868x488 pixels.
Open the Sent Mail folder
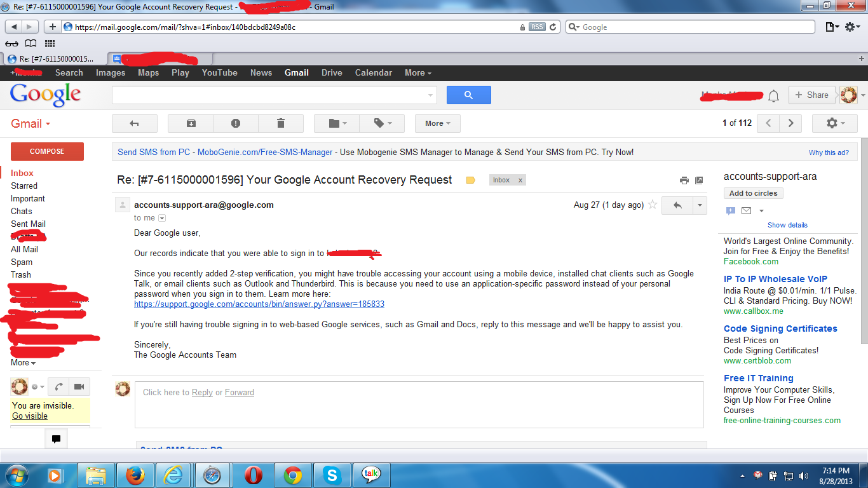click(28, 224)
